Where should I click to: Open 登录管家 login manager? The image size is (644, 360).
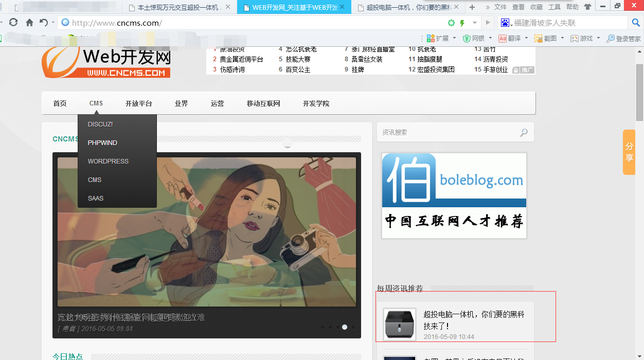coord(623,39)
